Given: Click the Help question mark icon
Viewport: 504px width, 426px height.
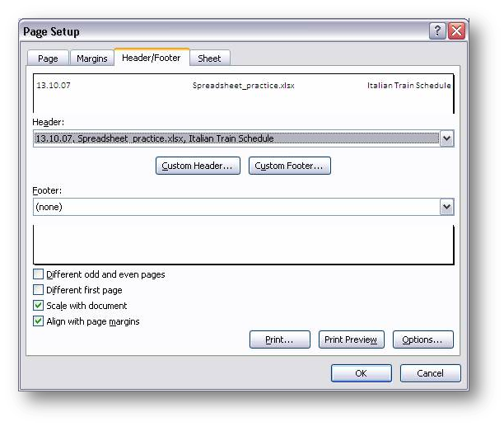Looking at the screenshot, I should click(437, 31).
